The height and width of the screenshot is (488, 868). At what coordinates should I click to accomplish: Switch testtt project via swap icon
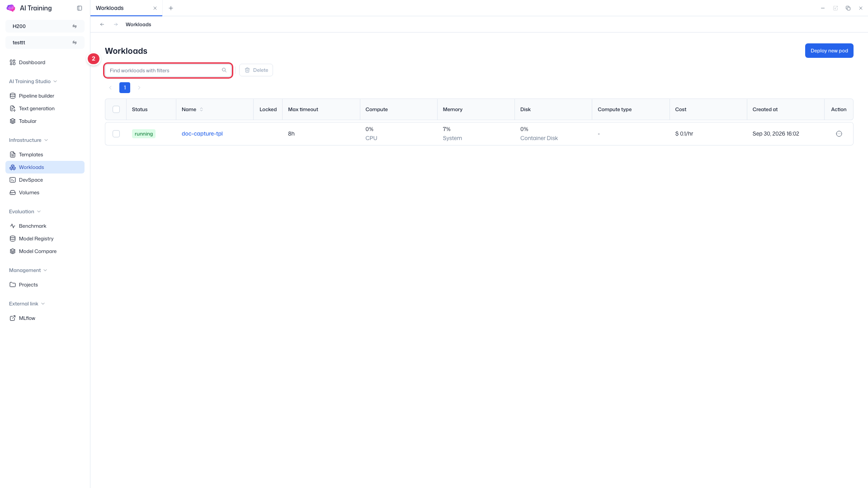pyautogui.click(x=75, y=42)
